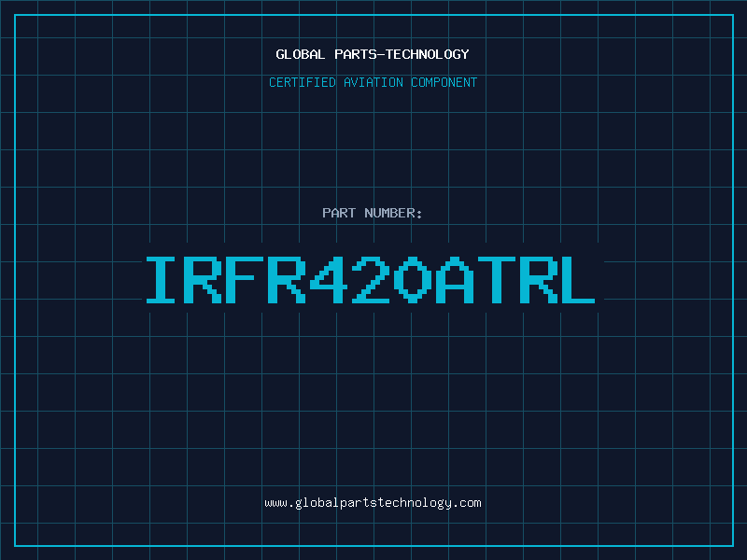The width and height of the screenshot is (747, 560).
Task: Click the word PART in the label
Action: 338,214
